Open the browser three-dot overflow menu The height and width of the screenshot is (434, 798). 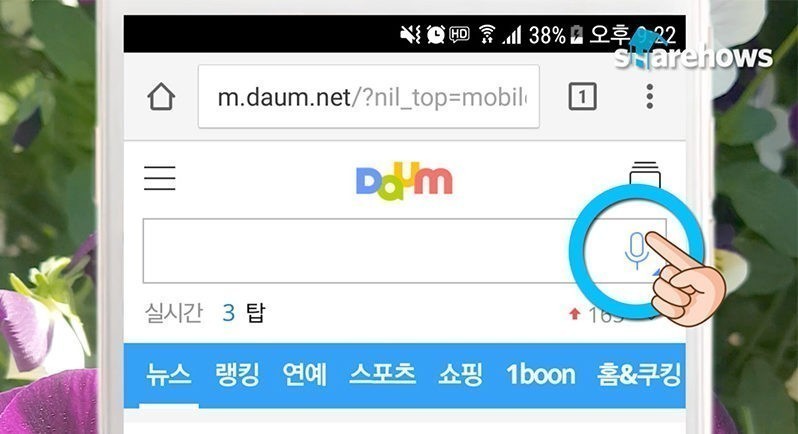point(649,97)
